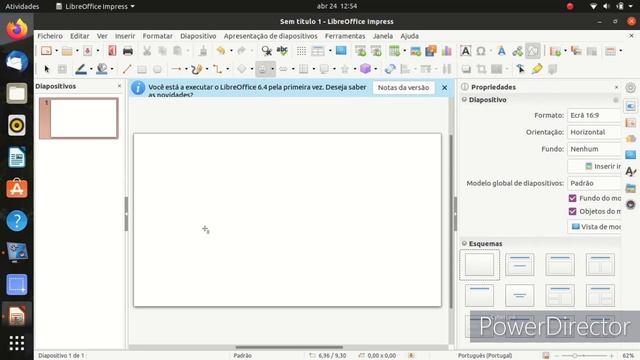640x360 pixels.
Task: Select the Rectangle shape tool
Action: click(142, 69)
